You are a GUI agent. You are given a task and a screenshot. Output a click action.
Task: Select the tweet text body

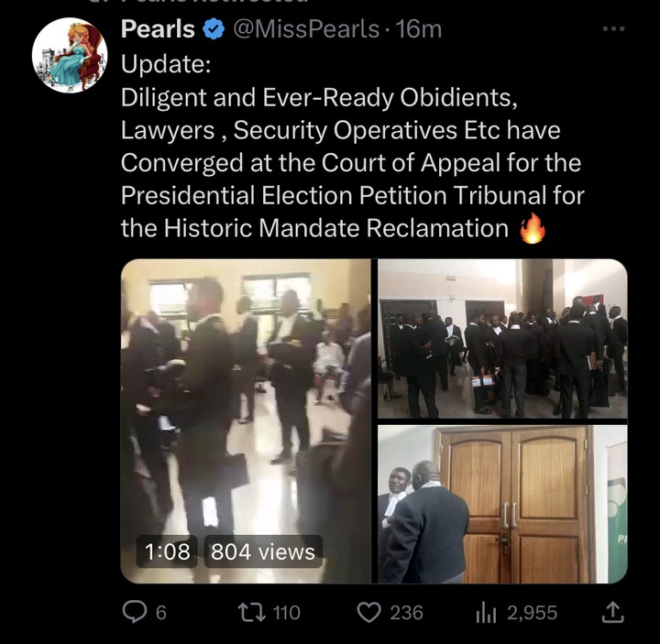(353, 146)
